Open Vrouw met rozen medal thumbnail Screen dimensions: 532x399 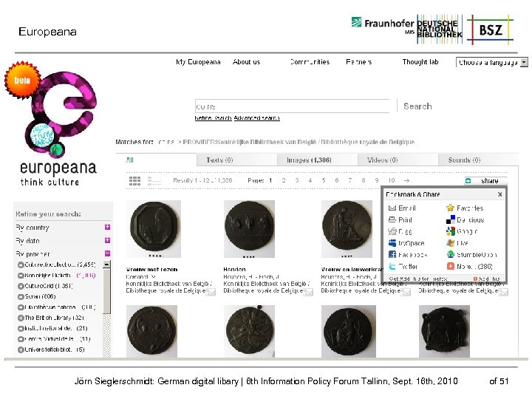click(154, 229)
